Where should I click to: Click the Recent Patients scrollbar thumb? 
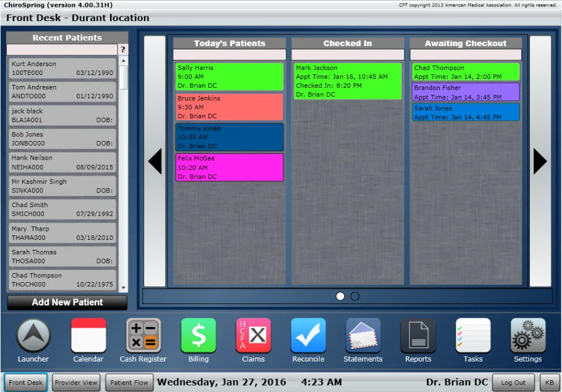tap(124, 77)
